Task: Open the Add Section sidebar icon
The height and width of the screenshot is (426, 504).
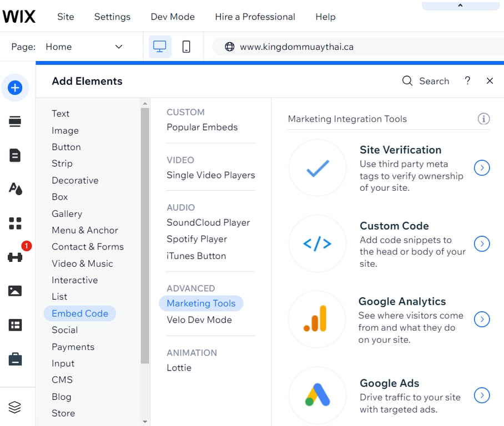Action: point(15,121)
